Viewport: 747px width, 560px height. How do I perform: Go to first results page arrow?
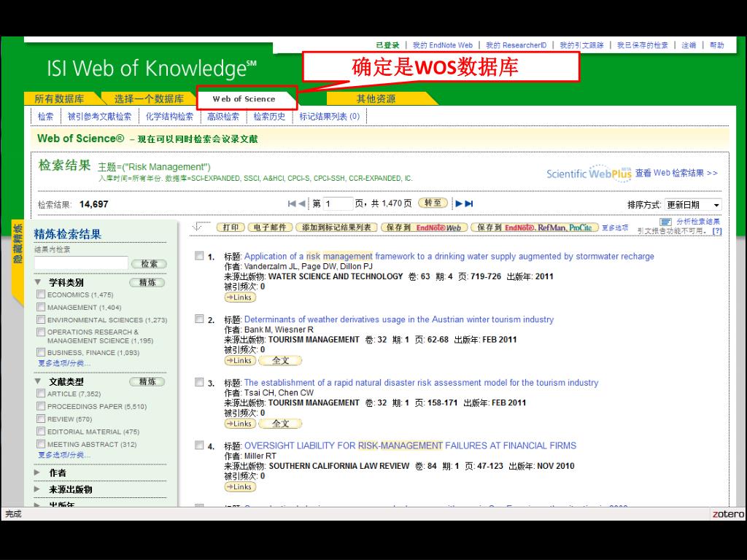pos(292,204)
